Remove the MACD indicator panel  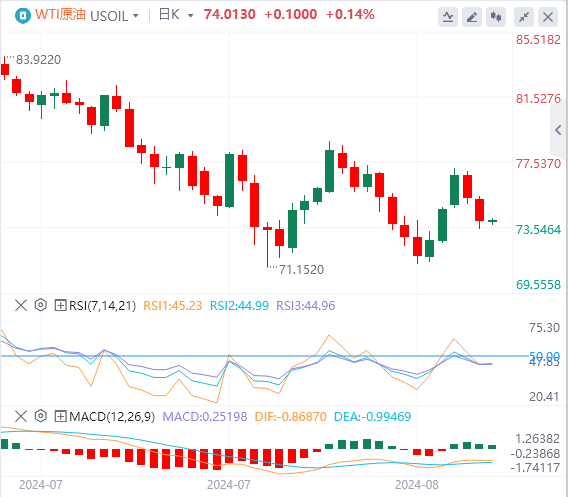point(21,416)
